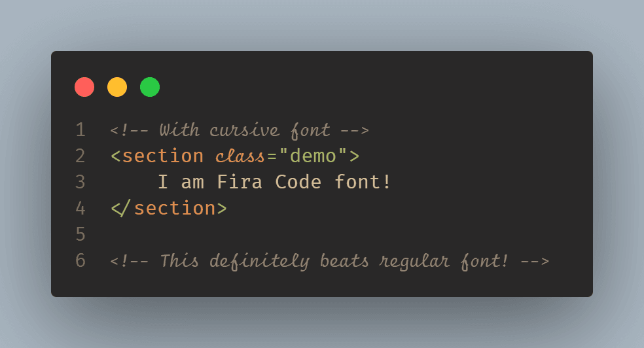The height and width of the screenshot is (348, 644).
Task: Click the yellow minimize dot
Action: 117,87
